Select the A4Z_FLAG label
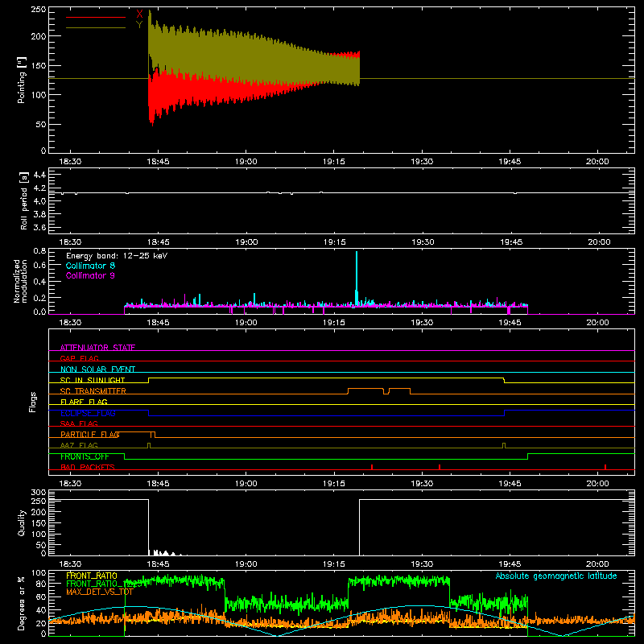Screen dimensions: 644x644 click(79, 446)
